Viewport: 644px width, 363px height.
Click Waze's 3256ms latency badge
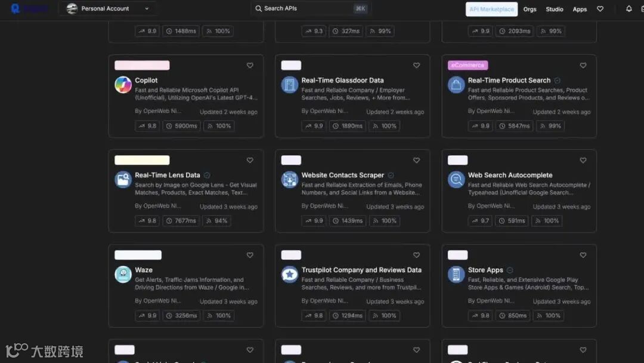click(181, 316)
